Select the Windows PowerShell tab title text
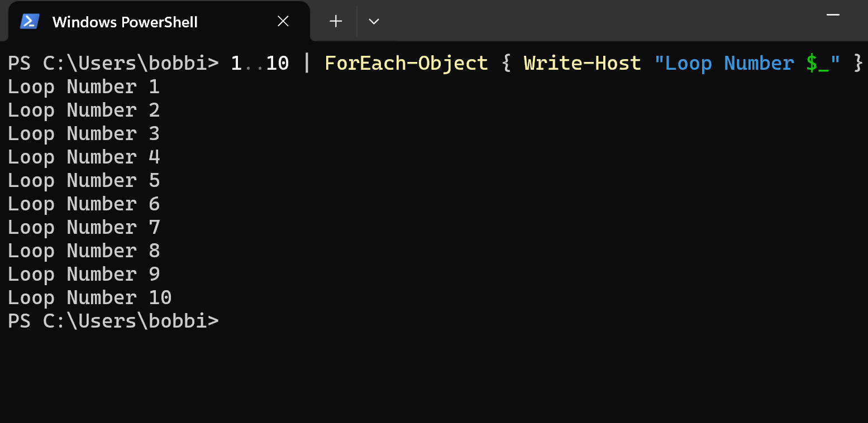Viewport: 868px width, 423px height. [125, 21]
